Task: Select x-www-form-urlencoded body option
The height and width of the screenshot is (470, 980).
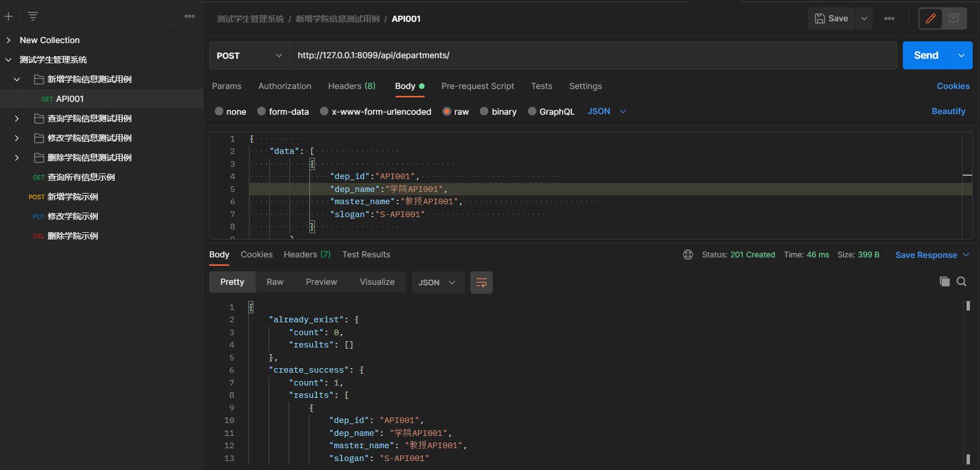Action: point(324,111)
